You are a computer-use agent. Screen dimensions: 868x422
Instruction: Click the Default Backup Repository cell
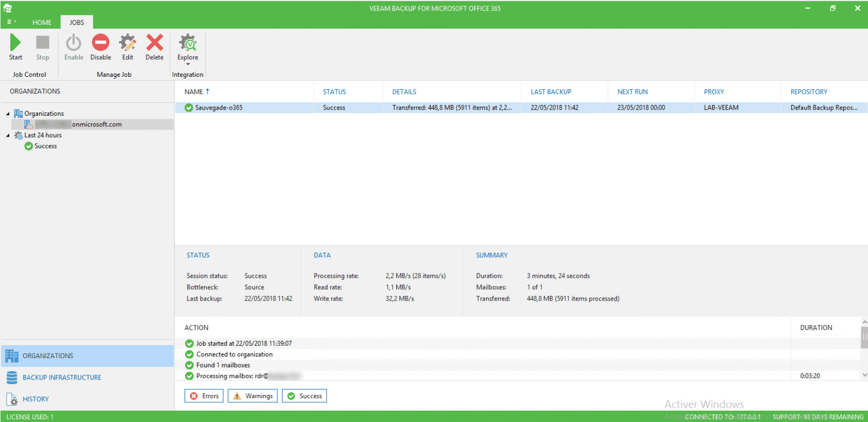click(x=824, y=108)
